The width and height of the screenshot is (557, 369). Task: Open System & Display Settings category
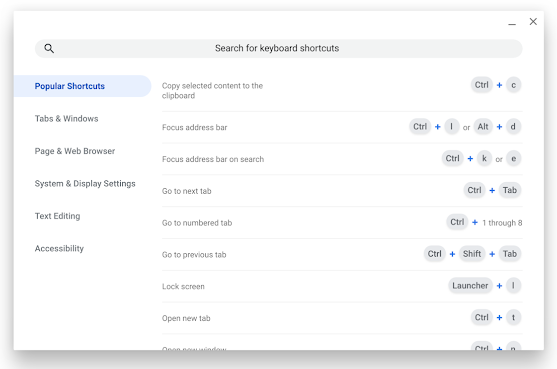85,184
